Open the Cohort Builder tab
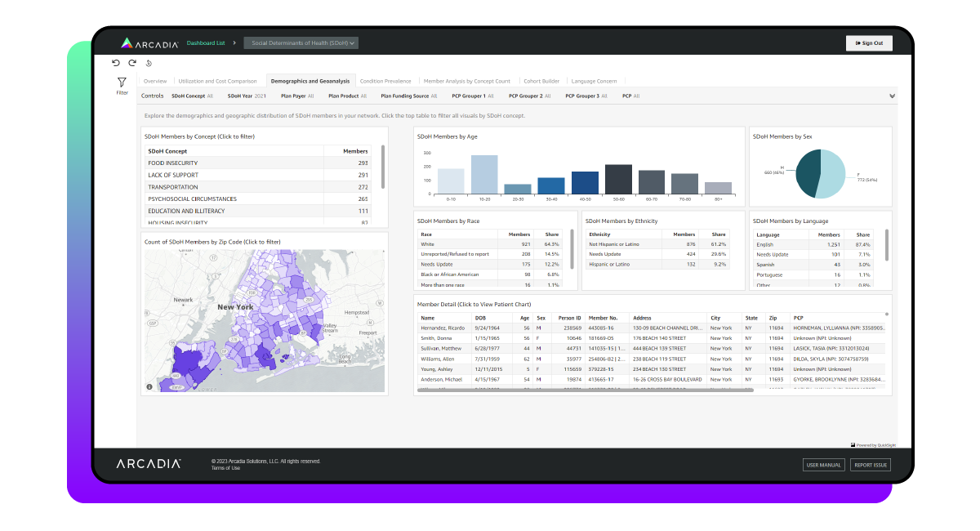Screen dimensions: 980x531 pyautogui.click(x=543, y=81)
